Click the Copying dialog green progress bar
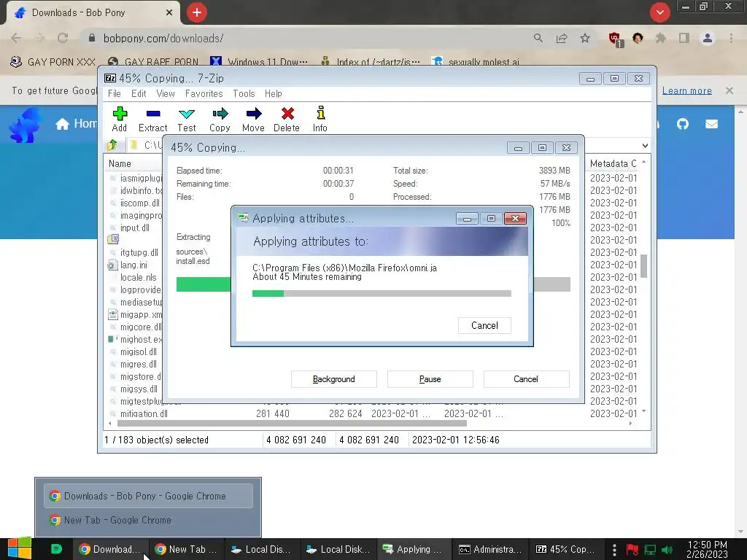Image resolution: width=747 pixels, height=560 pixels. pyautogui.click(x=204, y=284)
